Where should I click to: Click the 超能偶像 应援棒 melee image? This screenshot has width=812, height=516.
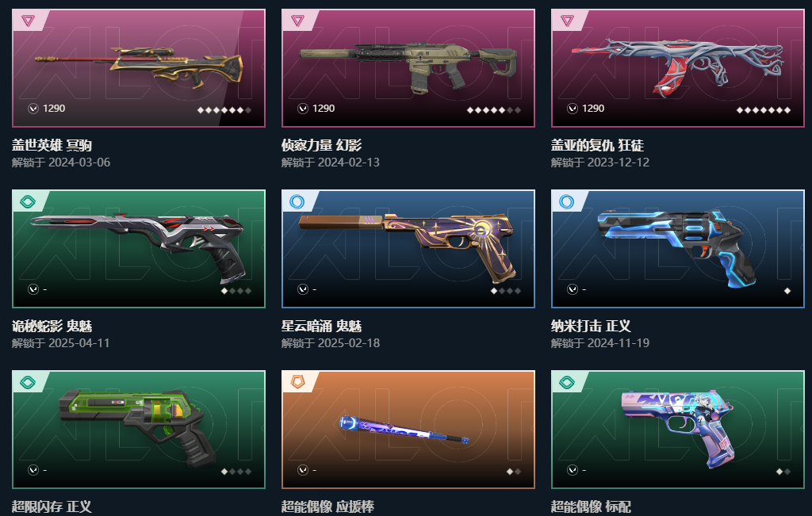click(x=405, y=430)
